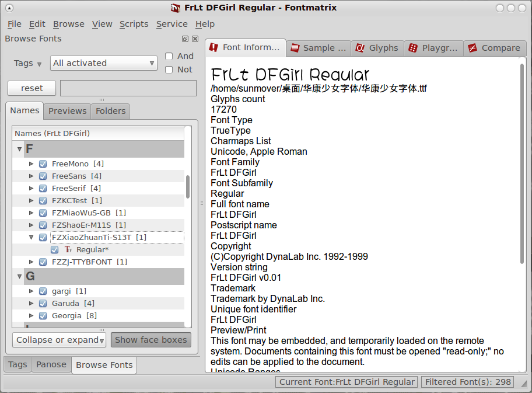532x393 pixels.
Task: Open the Collapse or expand dropdown
Action: (59, 340)
